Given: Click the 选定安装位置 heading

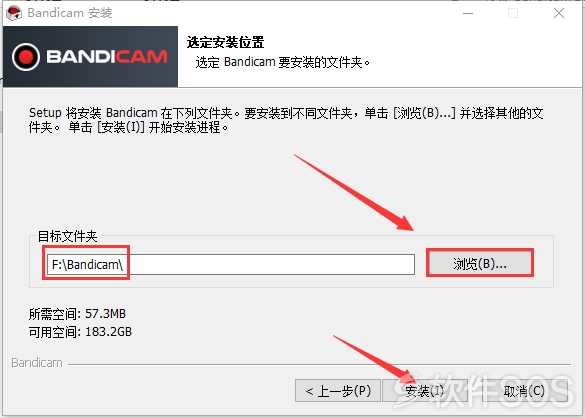Looking at the screenshot, I should pyautogui.click(x=225, y=42).
